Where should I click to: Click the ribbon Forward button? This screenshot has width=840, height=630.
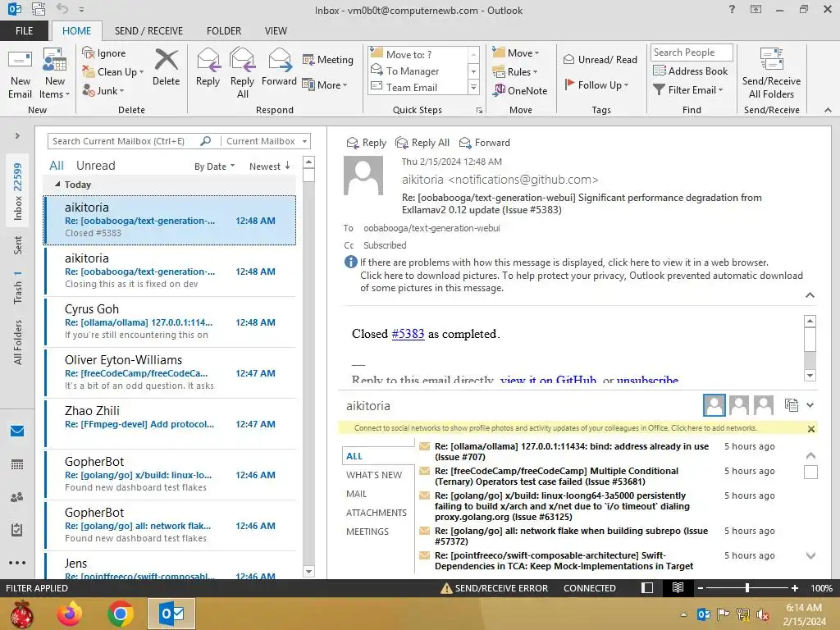[x=279, y=67]
